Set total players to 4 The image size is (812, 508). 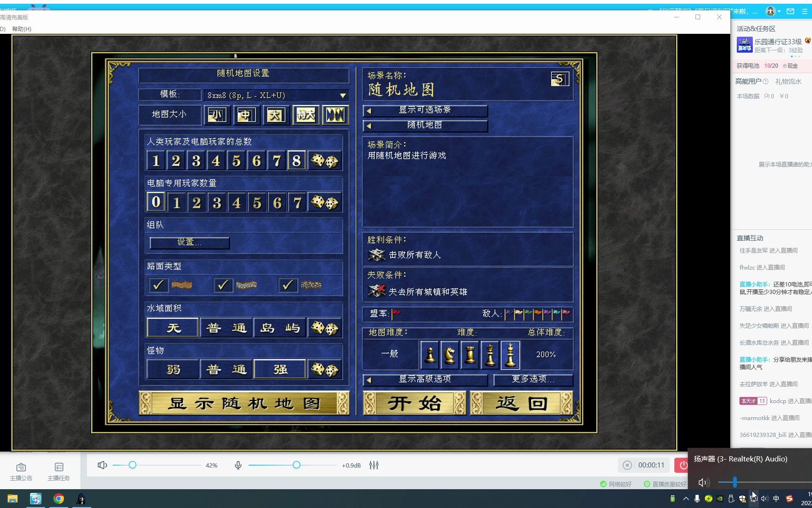216,161
